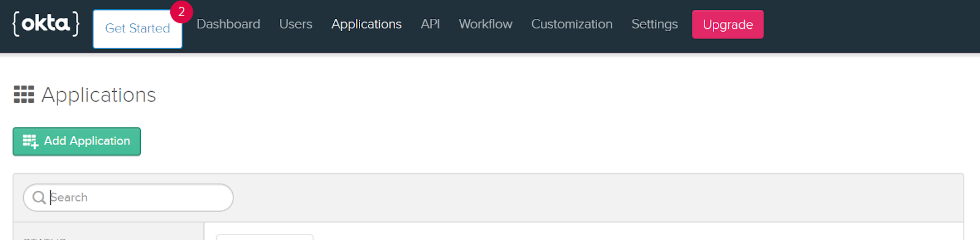
Task: Open the Users menu
Action: (x=296, y=24)
